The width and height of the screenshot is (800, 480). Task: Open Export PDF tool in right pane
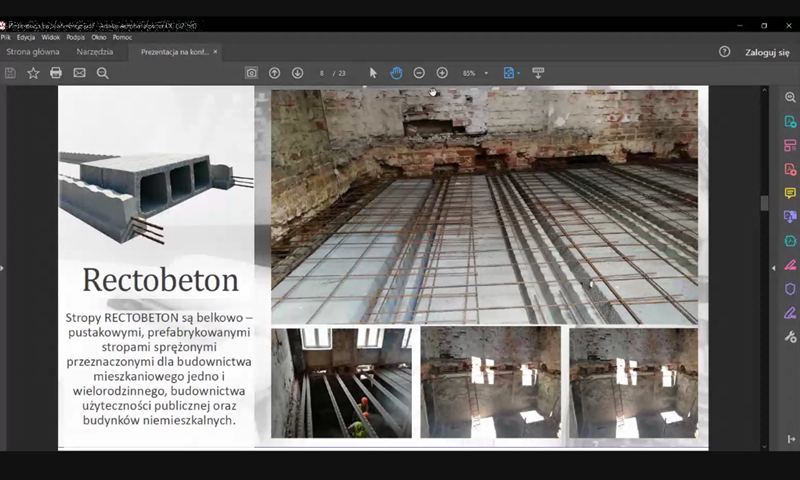790,121
